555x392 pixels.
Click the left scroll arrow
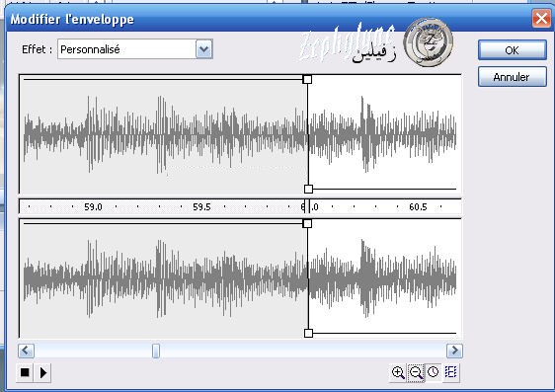(27, 351)
